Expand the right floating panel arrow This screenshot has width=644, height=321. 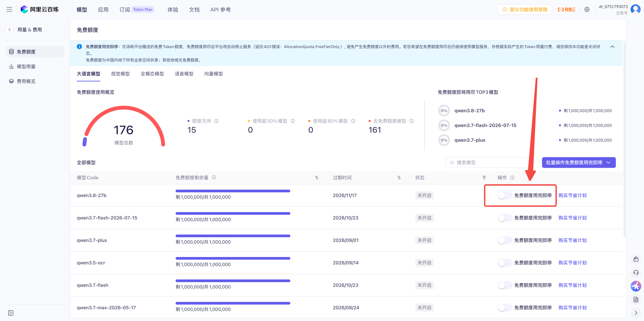636,313
